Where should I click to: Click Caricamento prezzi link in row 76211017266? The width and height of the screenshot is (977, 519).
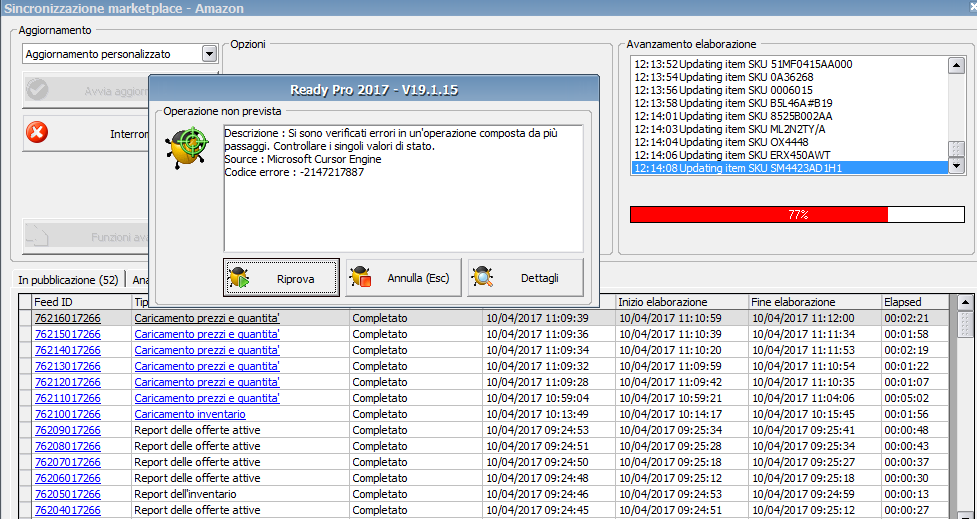click(207, 398)
